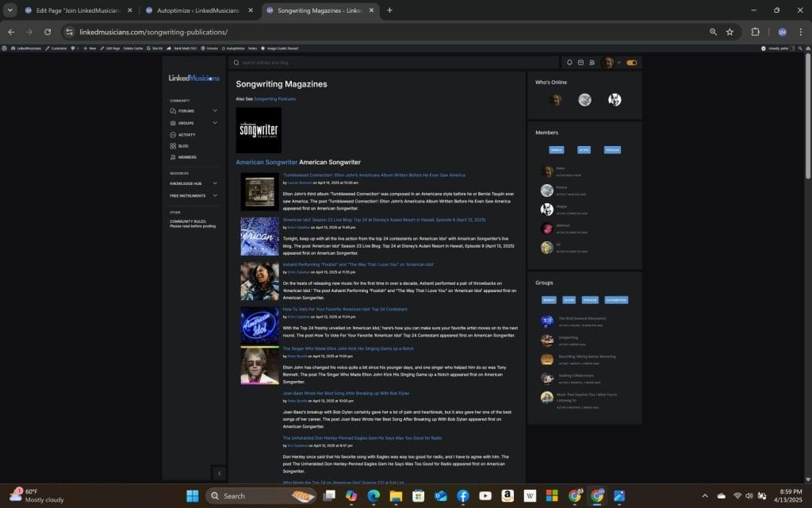Open Activity in the sidebar menu
Viewport: 812px width, 508px height.
coord(186,135)
